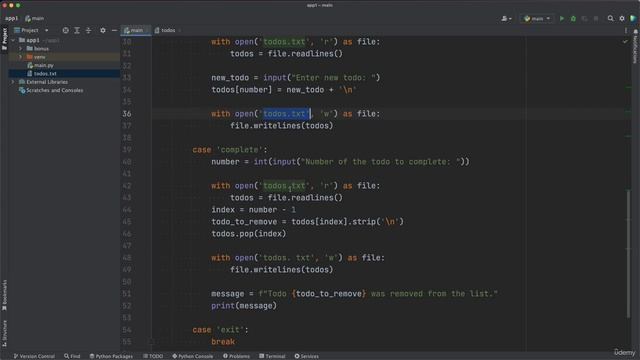Click the break statement on line 55
The image size is (640, 360).
coord(223,342)
